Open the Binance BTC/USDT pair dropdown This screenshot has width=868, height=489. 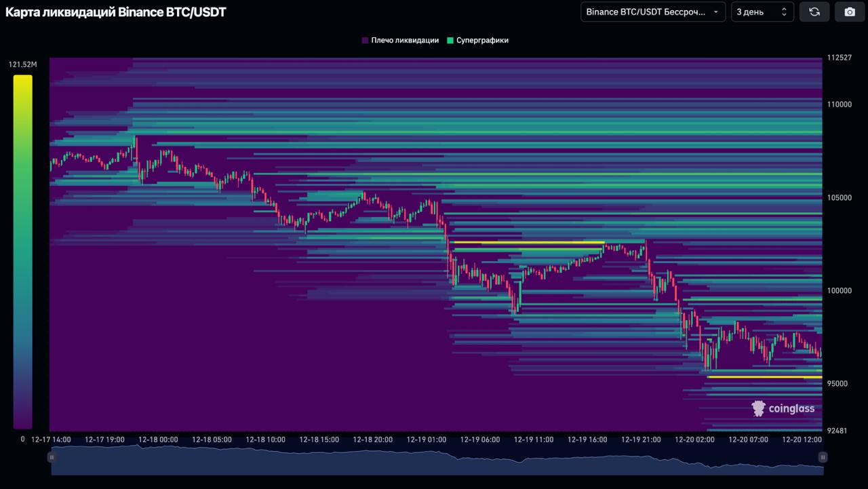(x=653, y=12)
